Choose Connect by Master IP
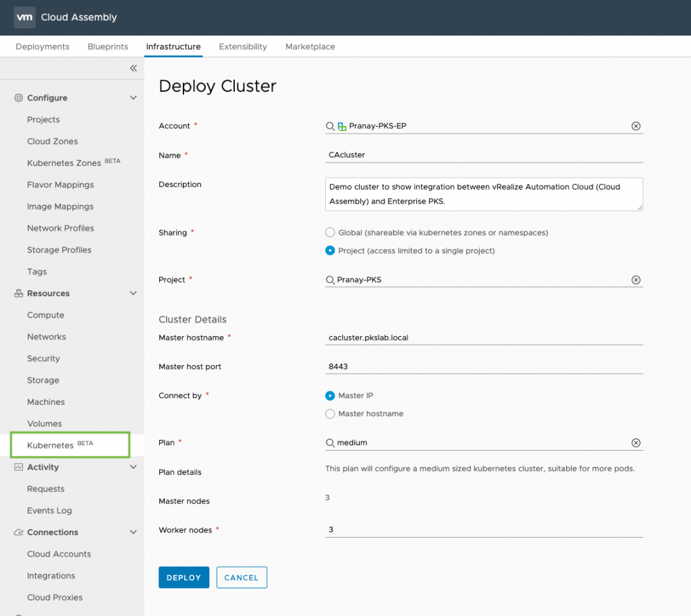The height and width of the screenshot is (616, 691). click(330, 395)
